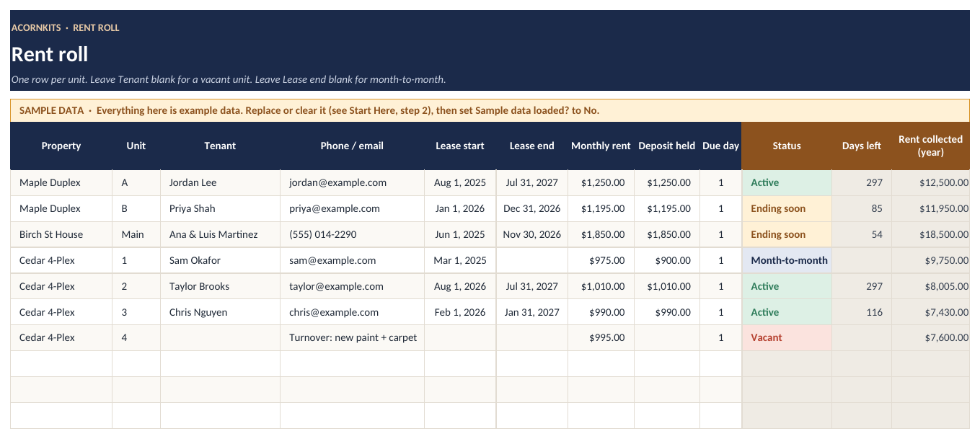Select the empty lease end cell for Sam Okafor
Image resolution: width=980 pixels, height=439 pixels.
tap(532, 260)
